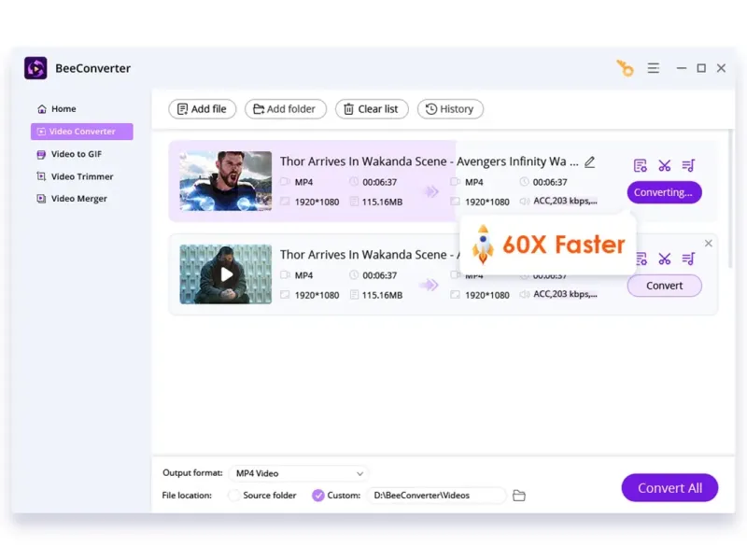Click scissors trim icon on converting video
The height and width of the screenshot is (560, 747).
coord(665,165)
